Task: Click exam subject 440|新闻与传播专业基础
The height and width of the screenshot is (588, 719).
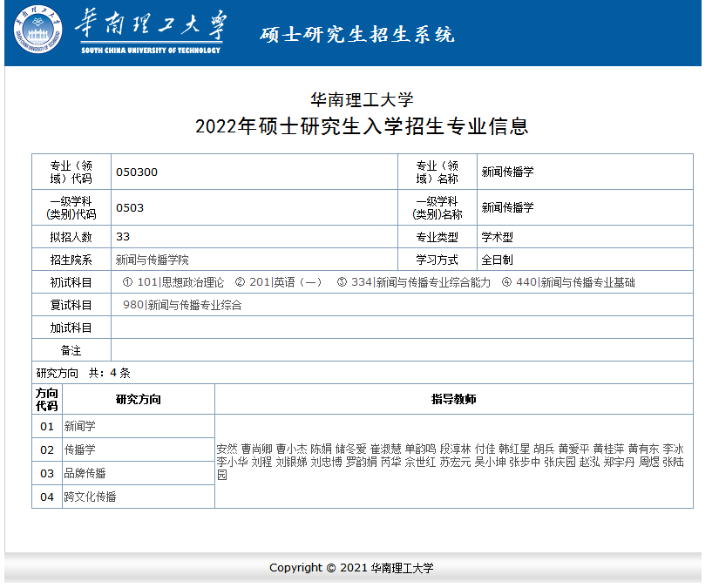Action: point(575,282)
